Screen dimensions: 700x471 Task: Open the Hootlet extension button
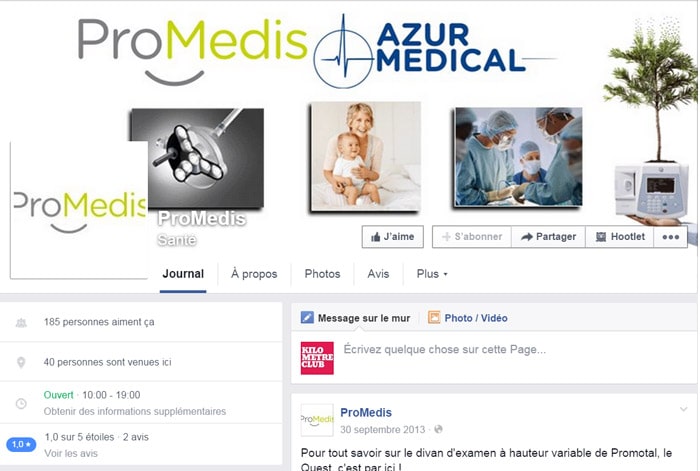(x=620, y=237)
